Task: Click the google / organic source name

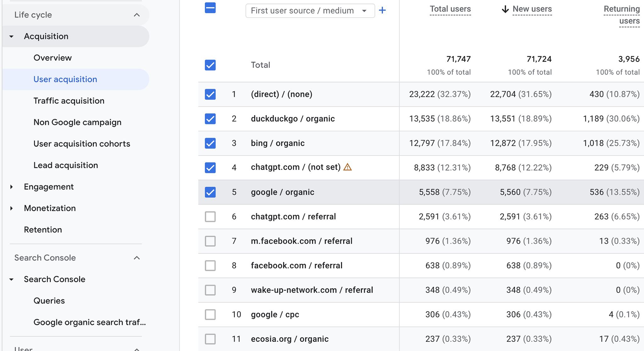Action: (282, 192)
